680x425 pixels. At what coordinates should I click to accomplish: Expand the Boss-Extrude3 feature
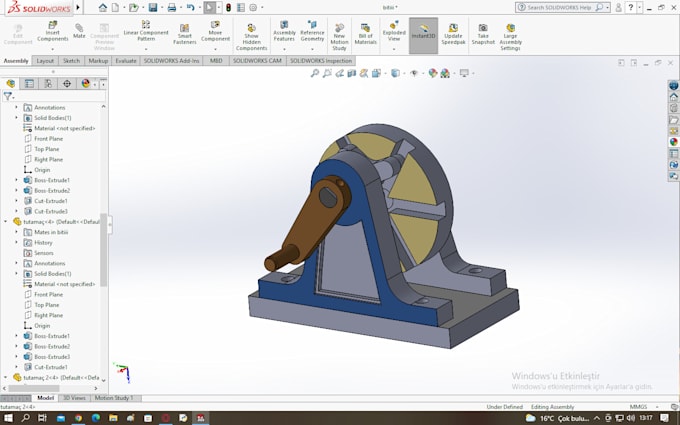[16, 357]
